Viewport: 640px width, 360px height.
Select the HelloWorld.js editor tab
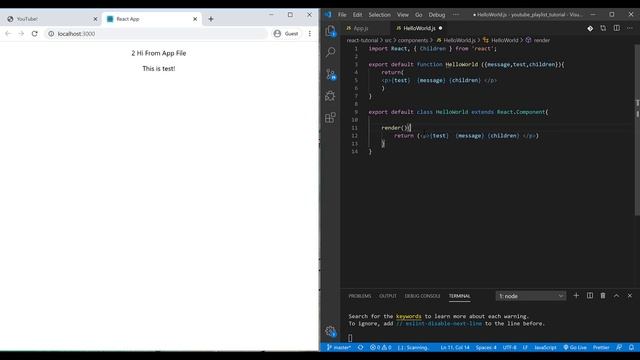[419, 28]
